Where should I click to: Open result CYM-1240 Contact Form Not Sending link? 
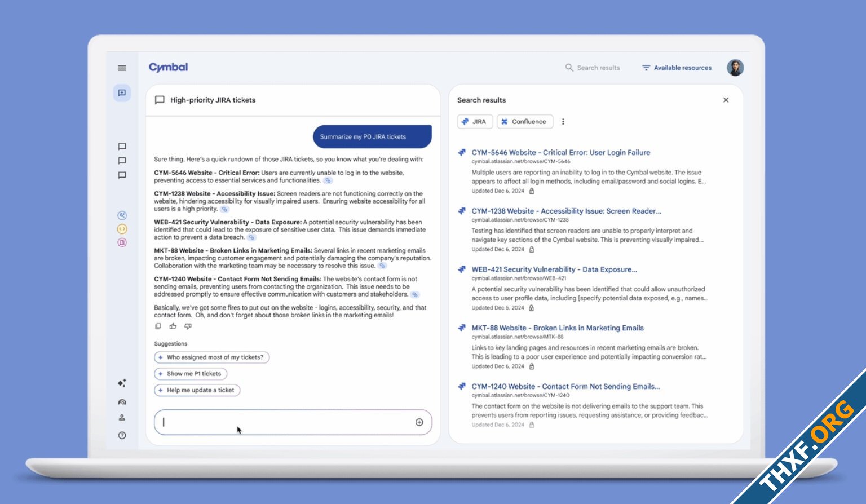(x=565, y=387)
